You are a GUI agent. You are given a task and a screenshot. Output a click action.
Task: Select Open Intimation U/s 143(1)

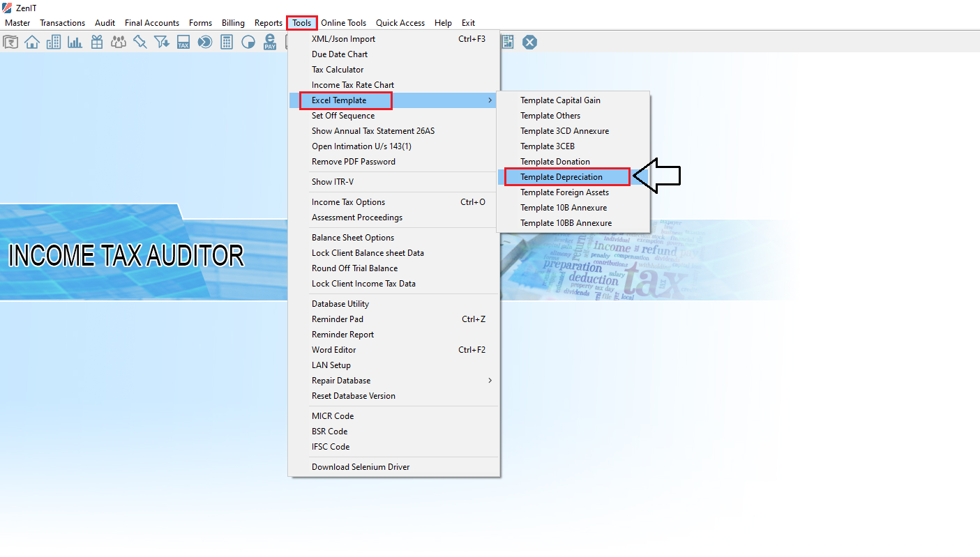pyautogui.click(x=394, y=146)
